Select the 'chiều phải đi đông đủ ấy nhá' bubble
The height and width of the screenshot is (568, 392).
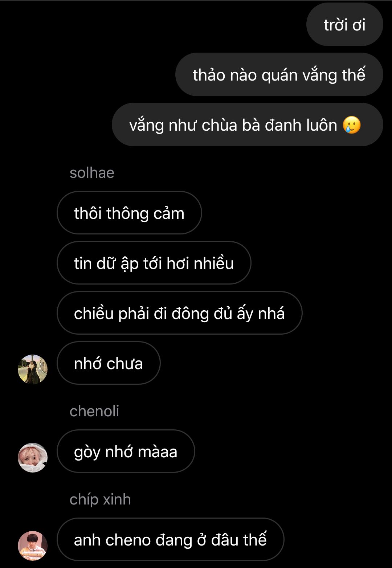[179, 313]
